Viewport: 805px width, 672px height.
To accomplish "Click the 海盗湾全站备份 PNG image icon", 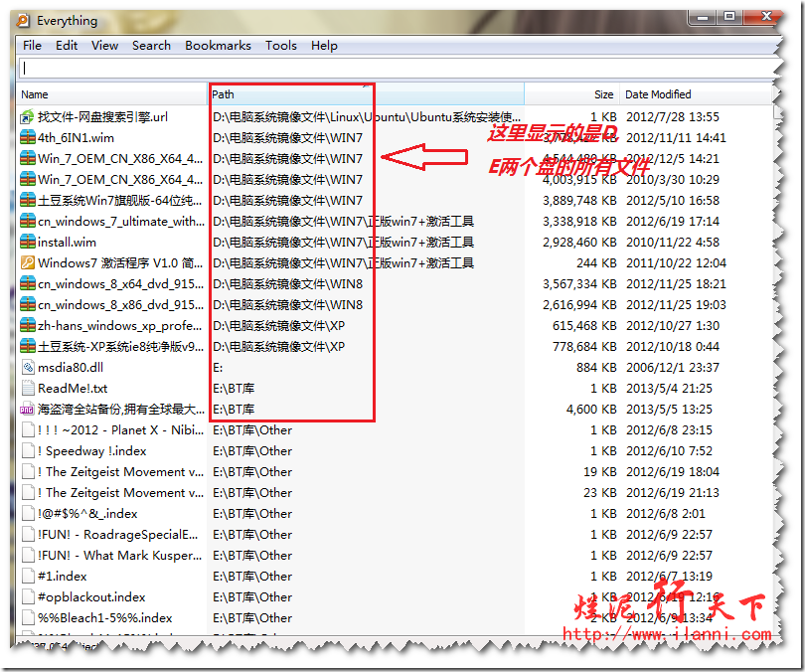I will 27,410.
